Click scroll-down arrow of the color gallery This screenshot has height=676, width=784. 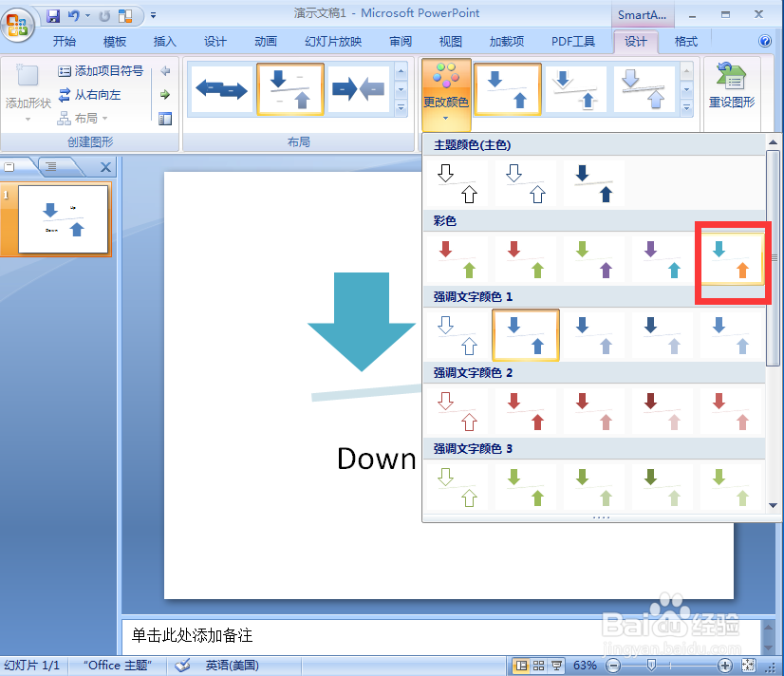click(773, 505)
